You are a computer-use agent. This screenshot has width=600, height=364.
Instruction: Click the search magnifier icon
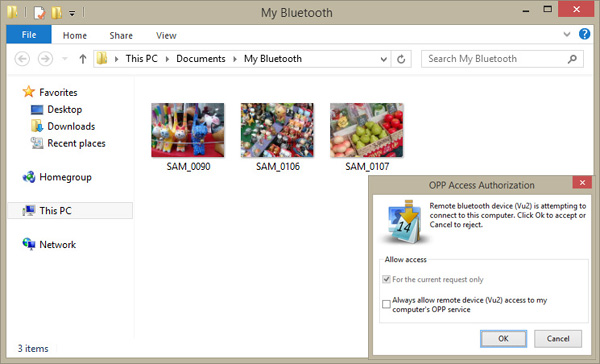(x=572, y=59)
